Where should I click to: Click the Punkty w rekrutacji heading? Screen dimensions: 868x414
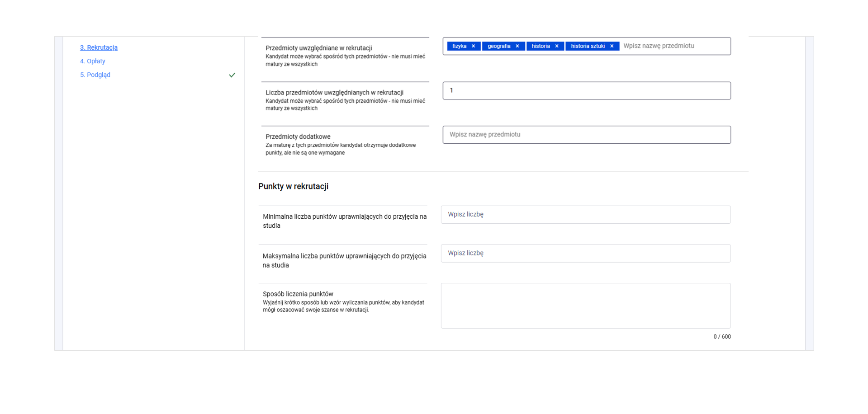point(293,187)
